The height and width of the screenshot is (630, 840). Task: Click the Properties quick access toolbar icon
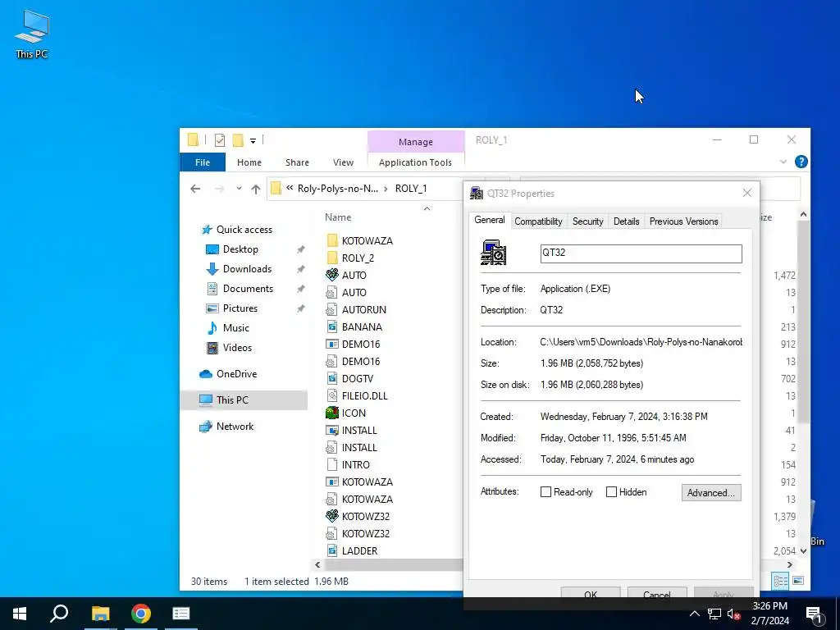[220, 140]
